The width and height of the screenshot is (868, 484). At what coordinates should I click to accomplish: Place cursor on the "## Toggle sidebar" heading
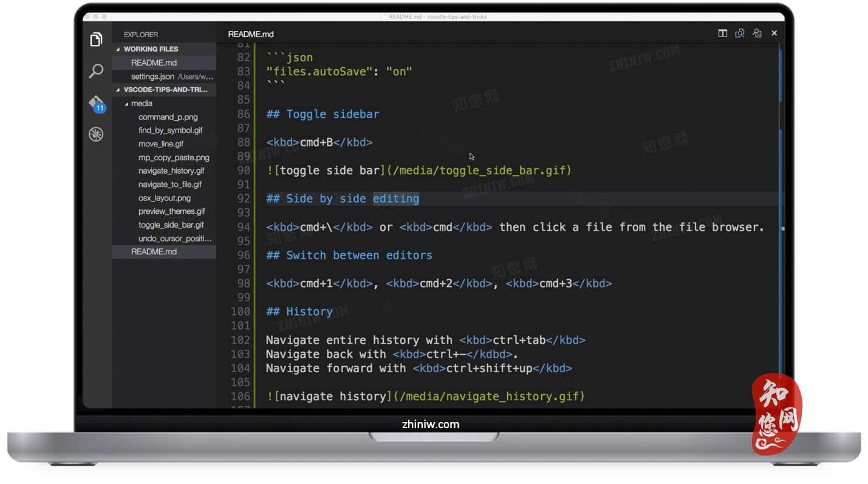point(323,114)
